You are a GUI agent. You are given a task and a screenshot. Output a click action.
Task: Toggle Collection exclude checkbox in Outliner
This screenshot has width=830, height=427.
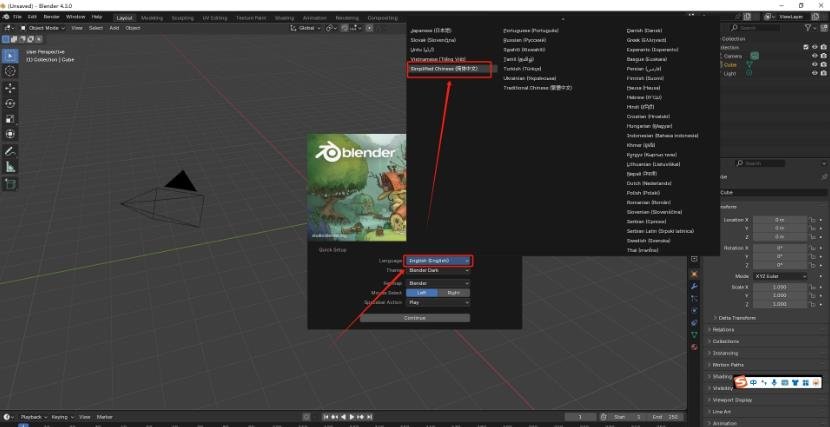pyautogui.click(x=806, y=47)
